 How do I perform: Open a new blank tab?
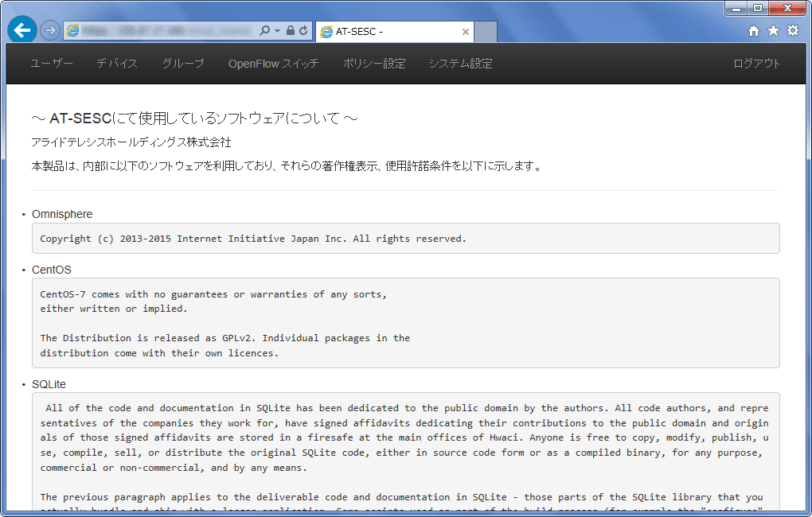486,32
